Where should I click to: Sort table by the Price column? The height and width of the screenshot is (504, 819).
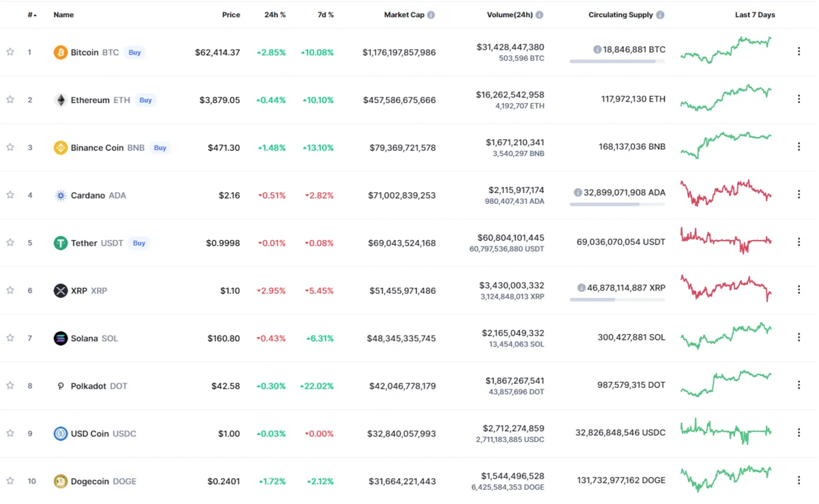(231, 15)
